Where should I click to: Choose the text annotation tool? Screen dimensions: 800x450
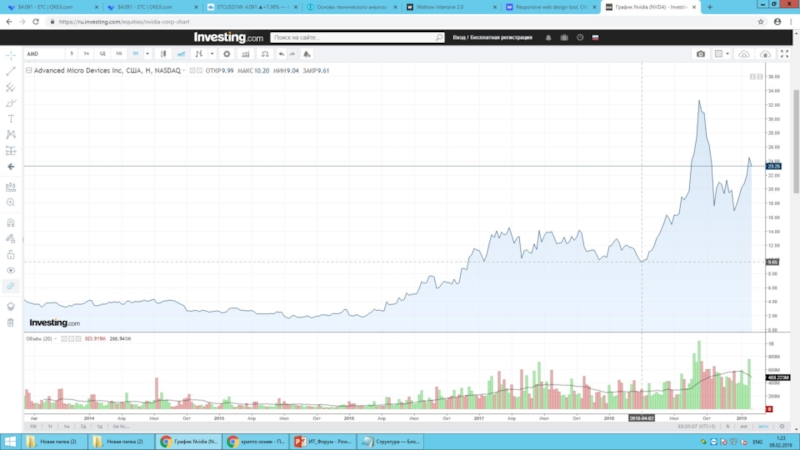11,118
